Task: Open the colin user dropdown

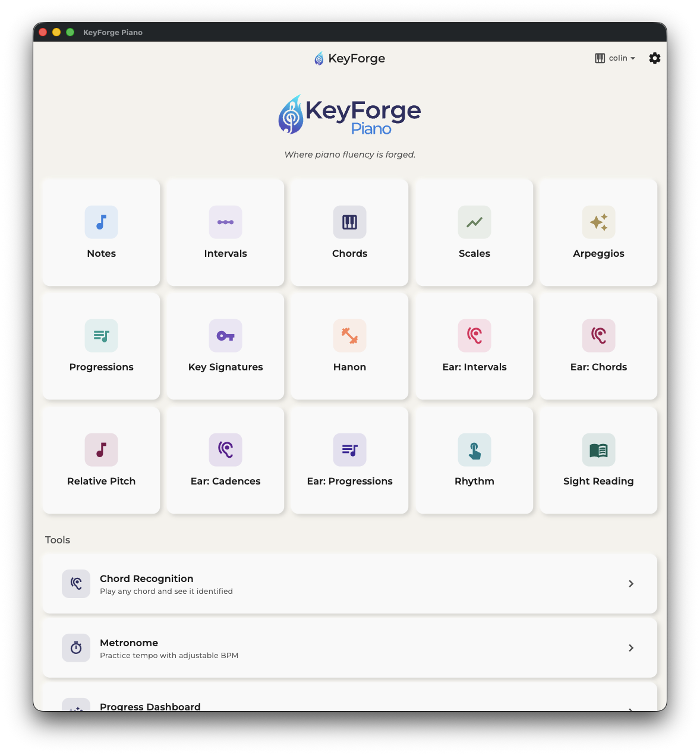Action: coord(614,58)
